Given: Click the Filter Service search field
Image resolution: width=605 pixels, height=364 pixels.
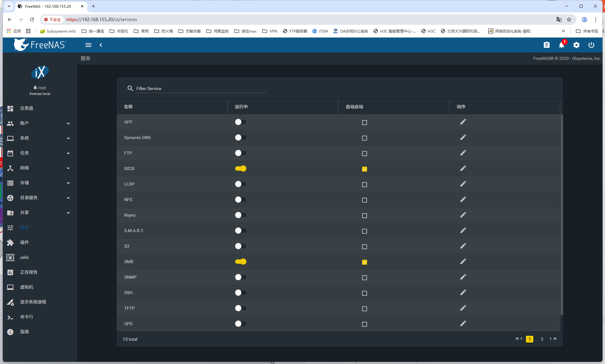Looking at the screenshot, I should [201, 88].
